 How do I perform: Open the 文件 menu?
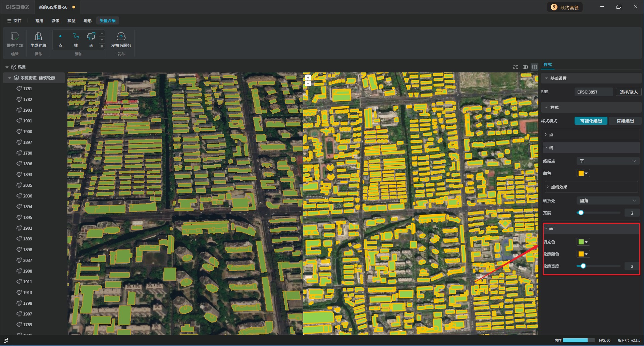point(14,21)
